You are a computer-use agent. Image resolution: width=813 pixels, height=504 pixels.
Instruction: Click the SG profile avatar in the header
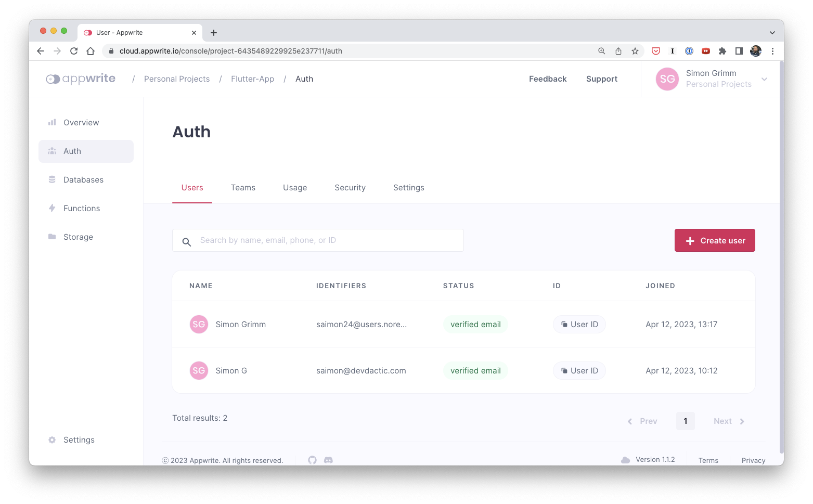point(667,79)
